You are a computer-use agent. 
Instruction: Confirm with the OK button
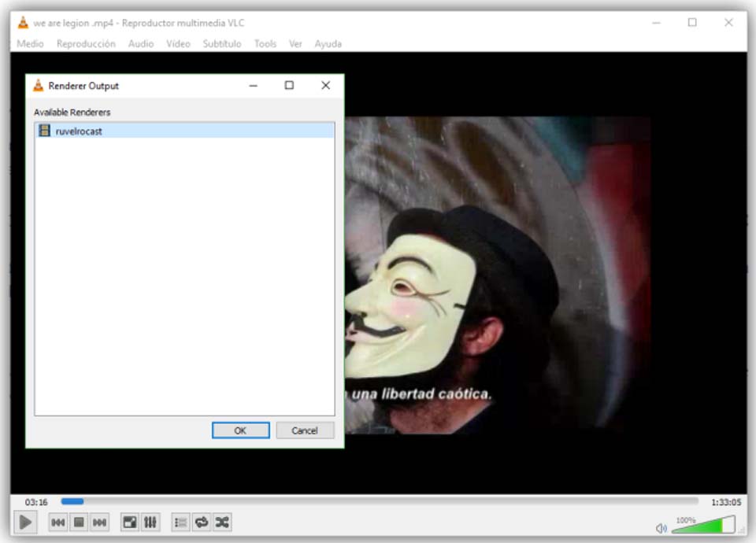tap(241, 430)
